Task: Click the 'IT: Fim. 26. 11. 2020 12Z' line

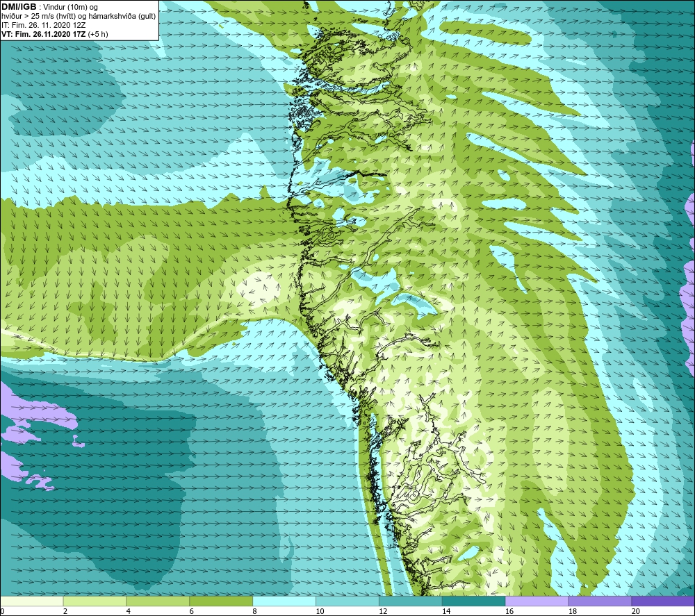Action: (x=43, y=25)
